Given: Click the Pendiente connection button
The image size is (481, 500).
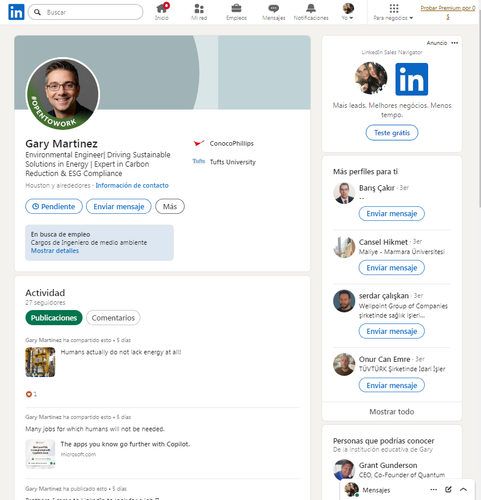Looking at the screenshot, I should [x=54, y=206].
